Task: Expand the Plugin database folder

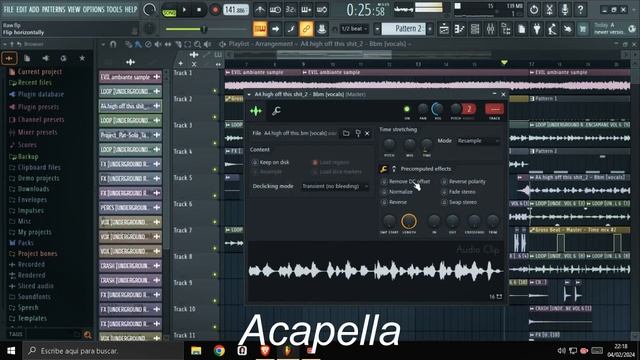Action: (x=41, y=94)
